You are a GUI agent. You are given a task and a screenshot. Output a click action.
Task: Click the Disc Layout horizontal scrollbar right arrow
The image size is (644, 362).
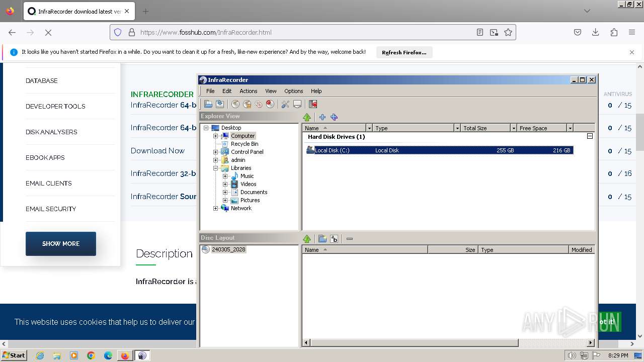coord(591,343)
